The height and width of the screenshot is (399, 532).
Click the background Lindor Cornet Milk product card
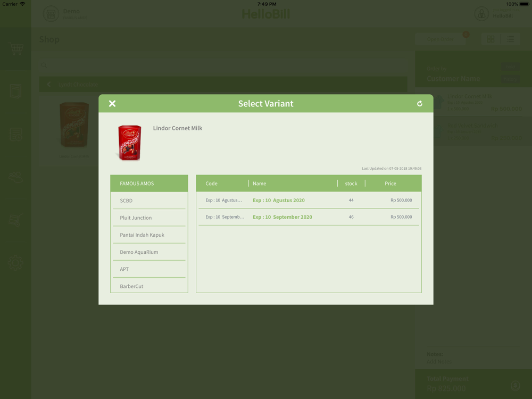click(74, 129)
